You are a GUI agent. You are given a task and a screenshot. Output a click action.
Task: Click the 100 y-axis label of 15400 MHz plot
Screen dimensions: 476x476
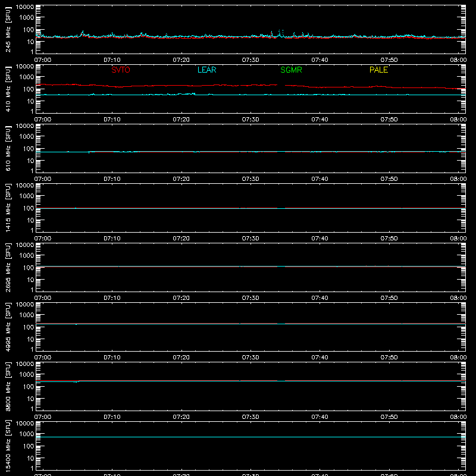click(29, 446)
